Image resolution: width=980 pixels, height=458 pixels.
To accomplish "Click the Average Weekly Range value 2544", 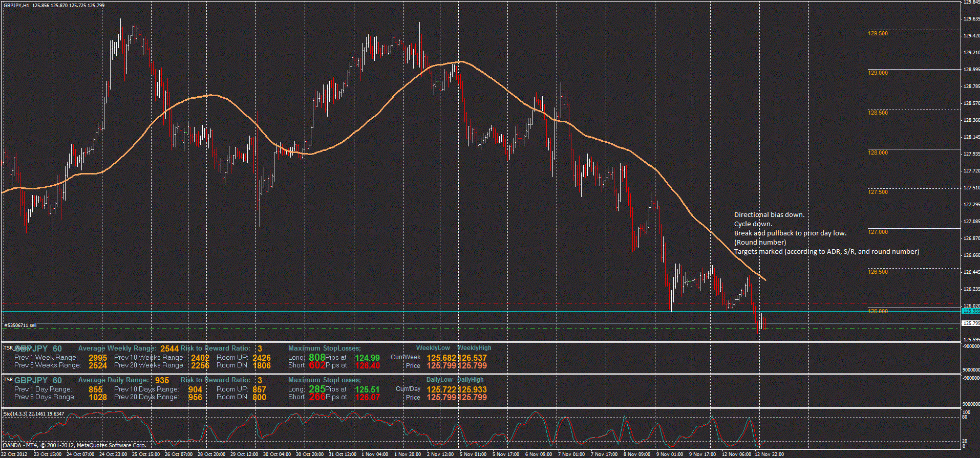I will [x=169, y=349].
